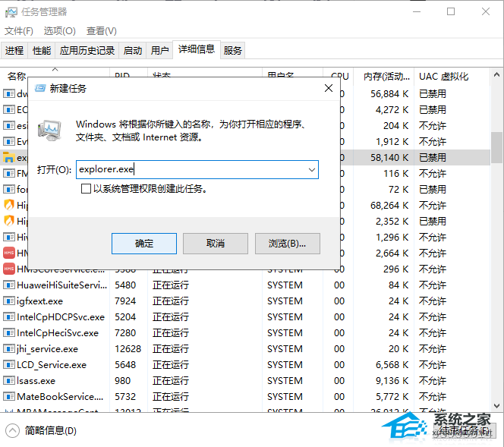Click the esi process row icon
The height and width of the screenshot is (447, 504).
click(x=9, y=125)
